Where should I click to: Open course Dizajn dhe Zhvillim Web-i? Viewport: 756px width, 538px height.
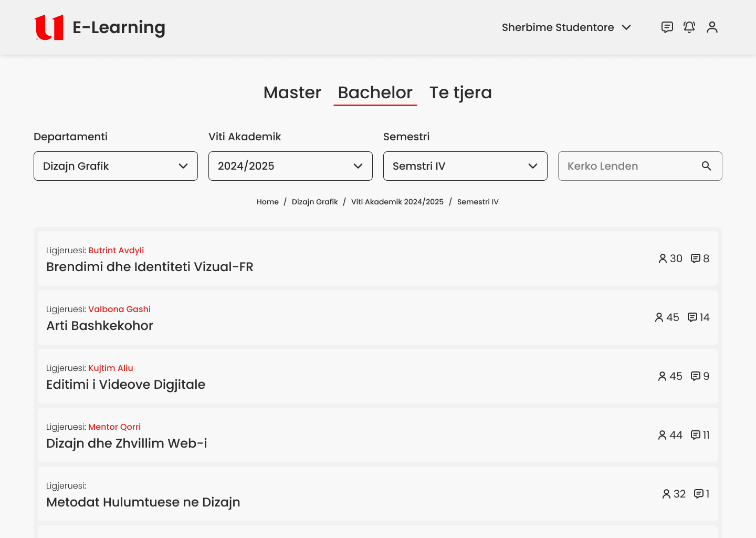point(127,443)
